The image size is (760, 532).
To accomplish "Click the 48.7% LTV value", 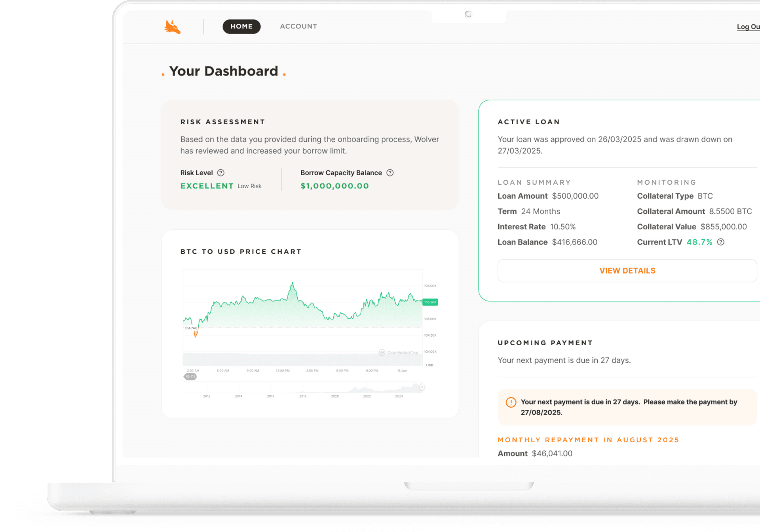I will coord(699,242).
